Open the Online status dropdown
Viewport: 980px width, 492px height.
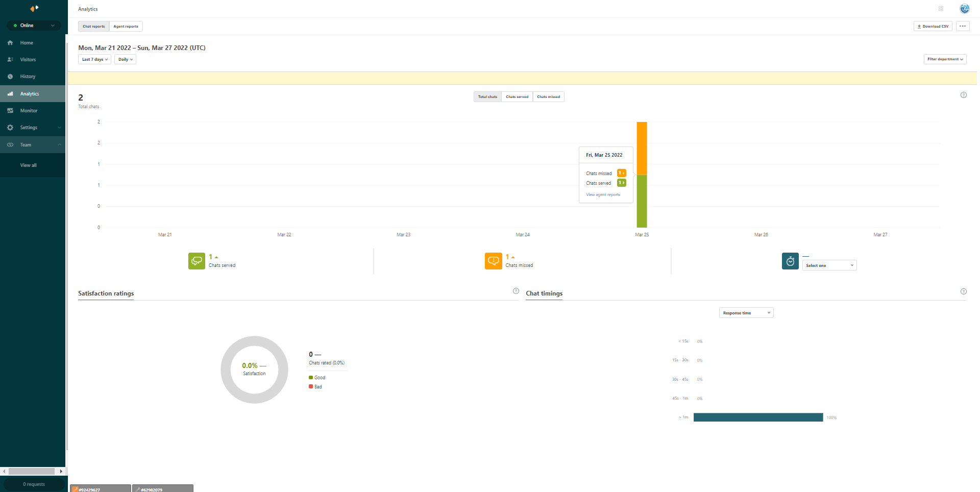[34, 26]
